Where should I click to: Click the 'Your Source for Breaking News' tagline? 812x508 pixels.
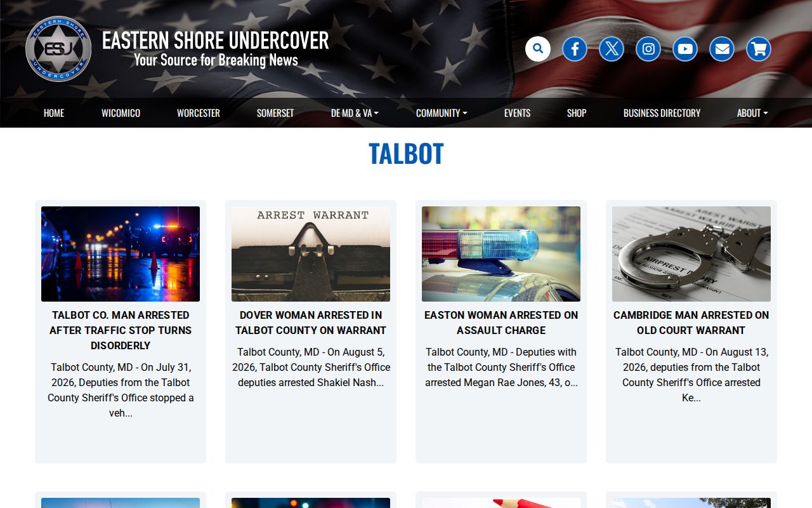pyautogui.click(x=216, y=60)
